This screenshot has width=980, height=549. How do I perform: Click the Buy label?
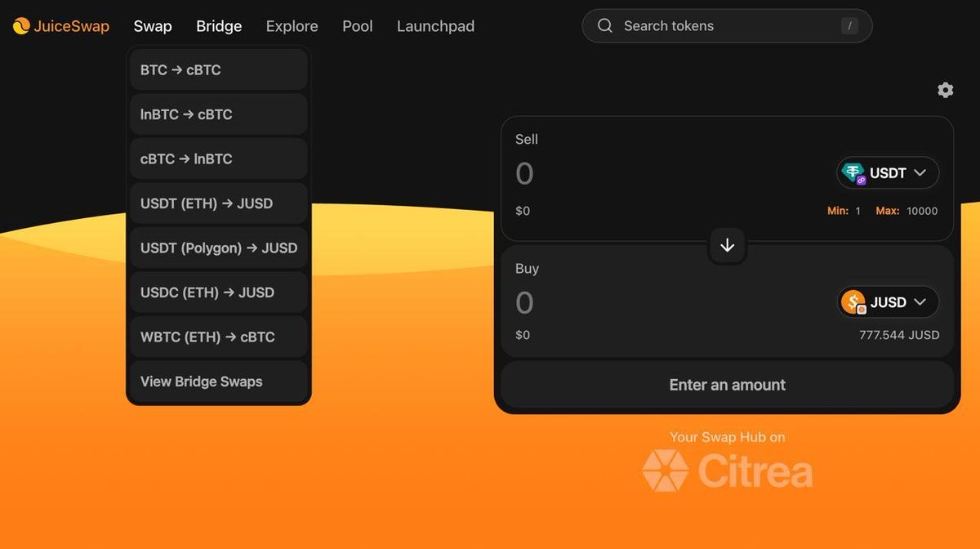coord(528,268)
